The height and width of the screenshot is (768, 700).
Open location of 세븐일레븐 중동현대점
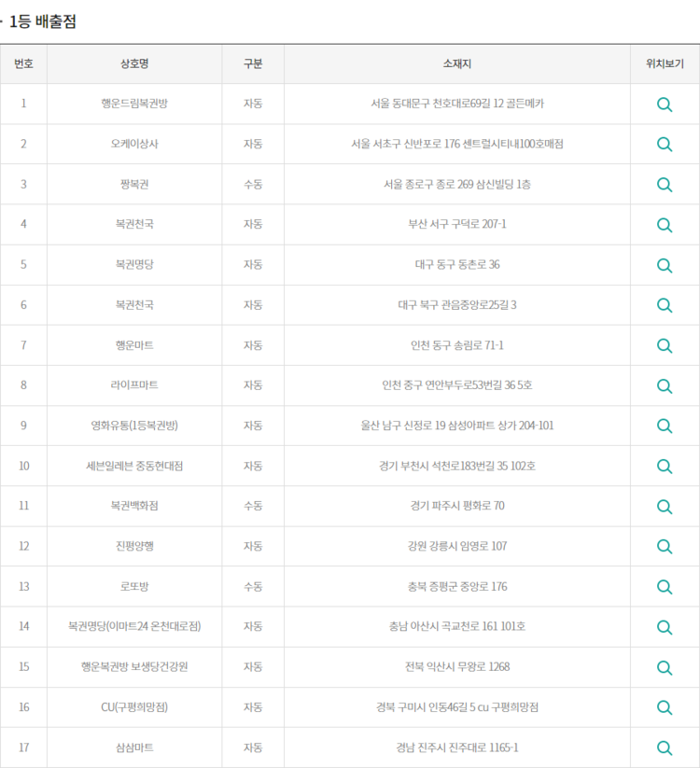tap(665, 467)
